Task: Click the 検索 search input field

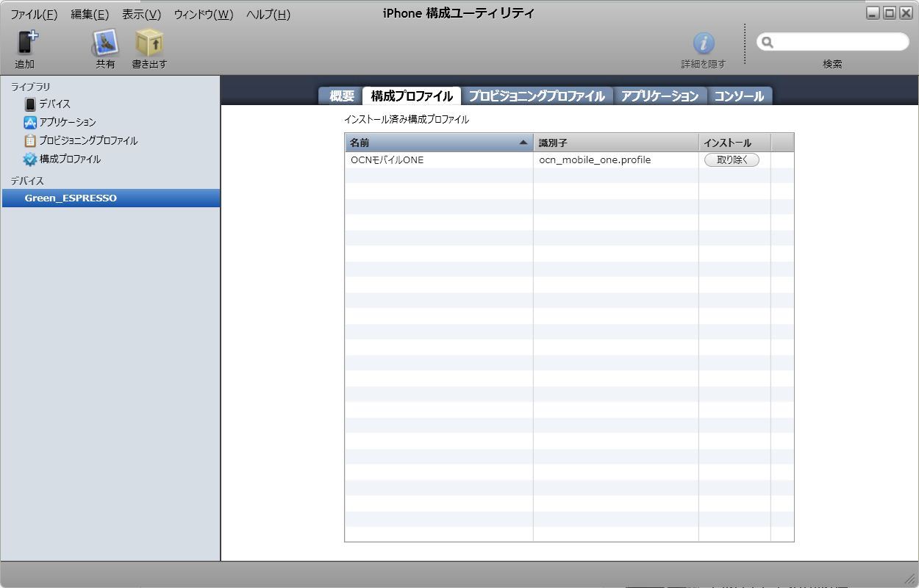Action: [x=833, y=43]
